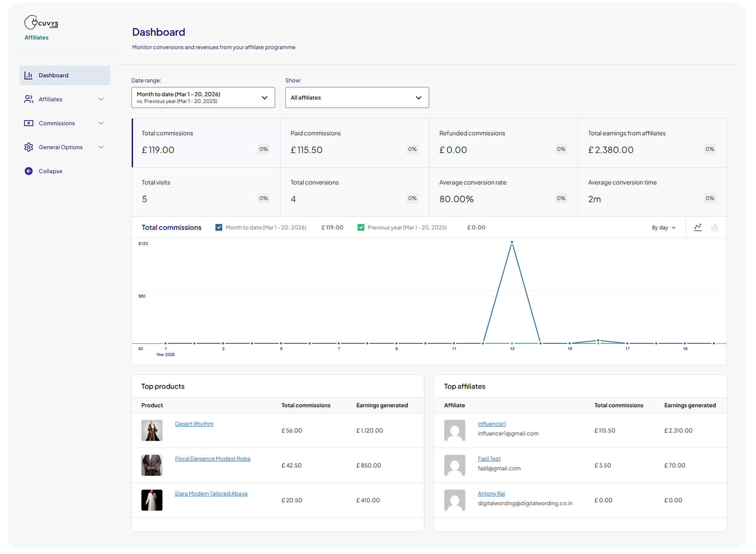Open the Date range dropdown
The image size is (756, 554).
(203, 98)
